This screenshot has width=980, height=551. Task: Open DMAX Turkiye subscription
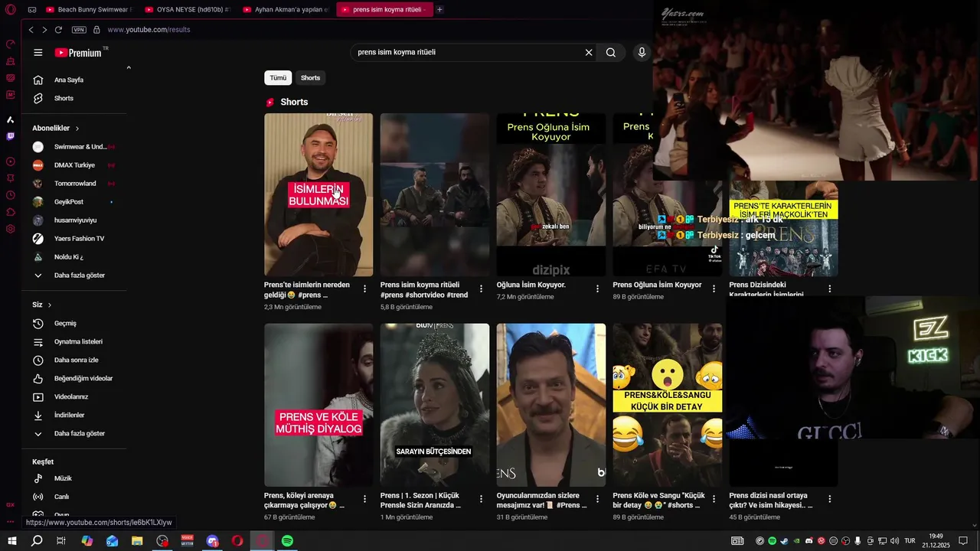76,165
